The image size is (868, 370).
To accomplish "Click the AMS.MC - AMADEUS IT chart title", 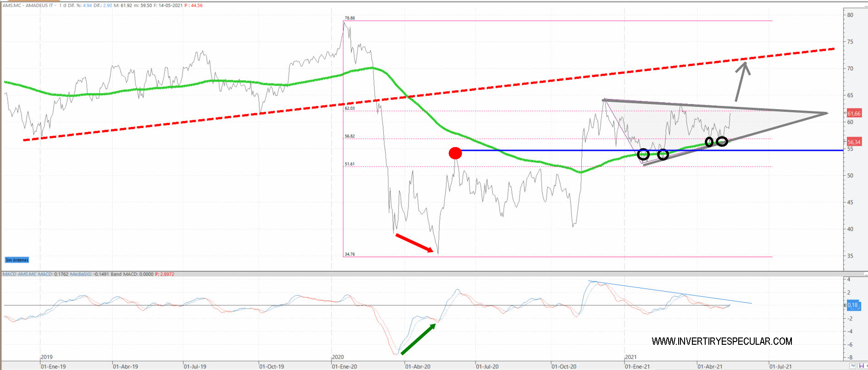I will click(29, 6).
